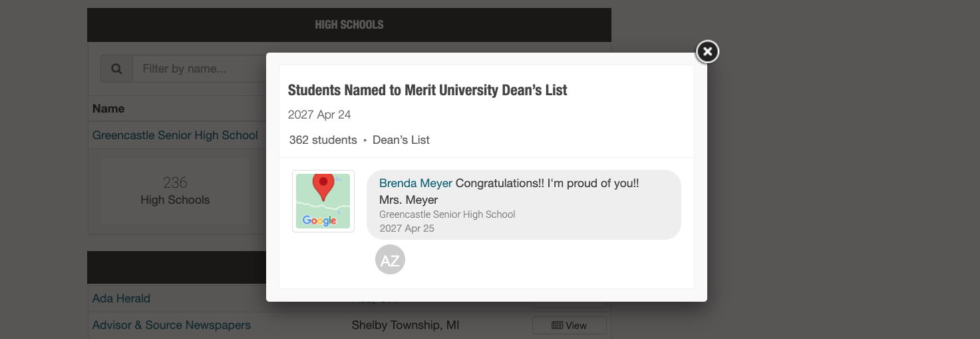Click the Shelby Township, MI location
Viewport: 980px width, 339px height.
(405, 325)
